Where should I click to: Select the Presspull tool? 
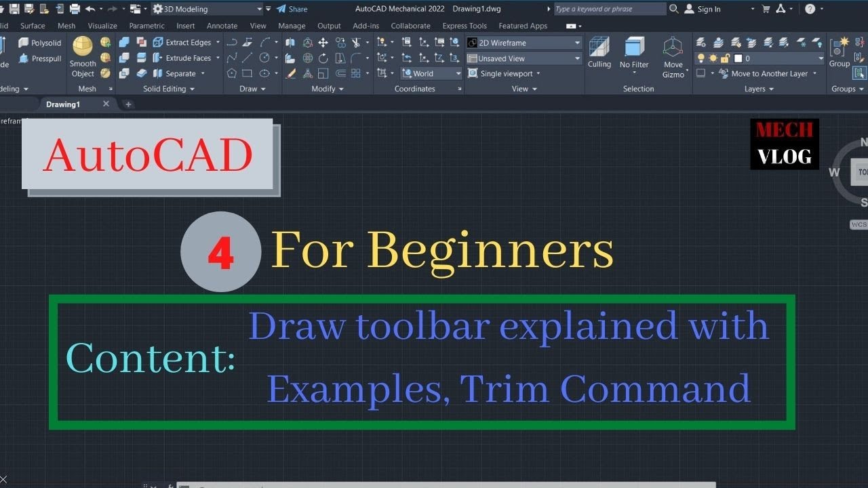[39, 58]
